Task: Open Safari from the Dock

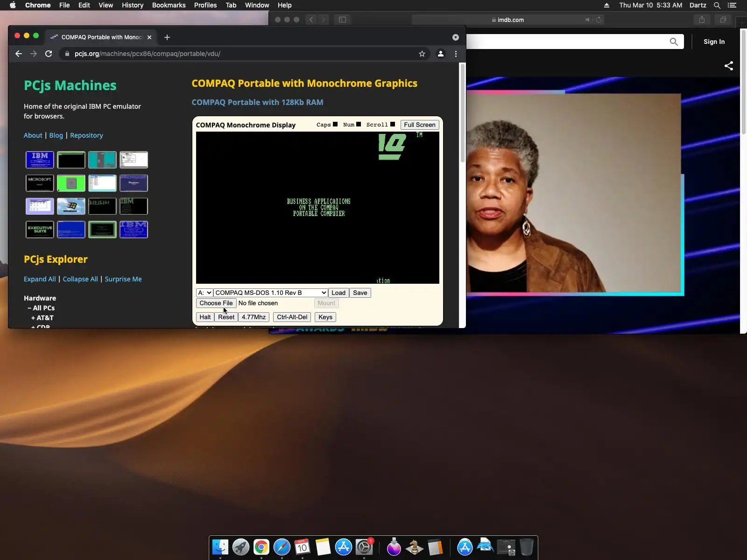Action: [282, 547]
